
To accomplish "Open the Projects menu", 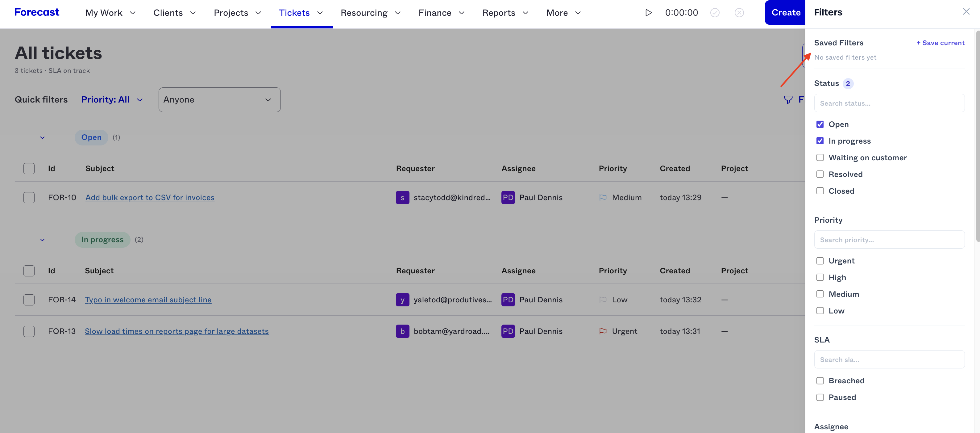I will click(x=237, y=13).
